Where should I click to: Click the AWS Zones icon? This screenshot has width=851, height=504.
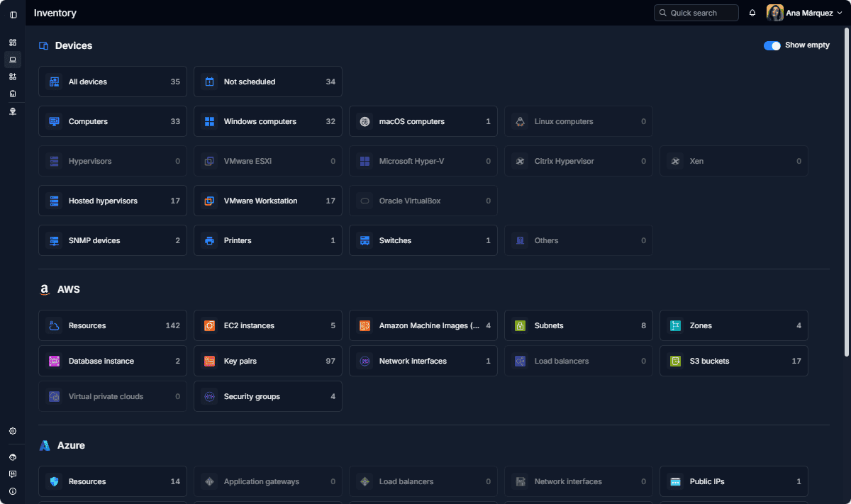(675, 325)
